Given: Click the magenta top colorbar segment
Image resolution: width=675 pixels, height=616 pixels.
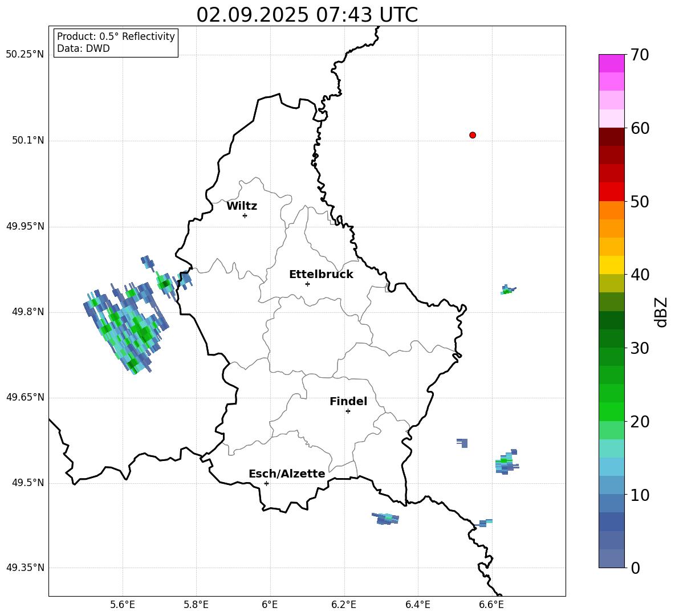Looking at the screenshot, I should click(x=611, y=63).
